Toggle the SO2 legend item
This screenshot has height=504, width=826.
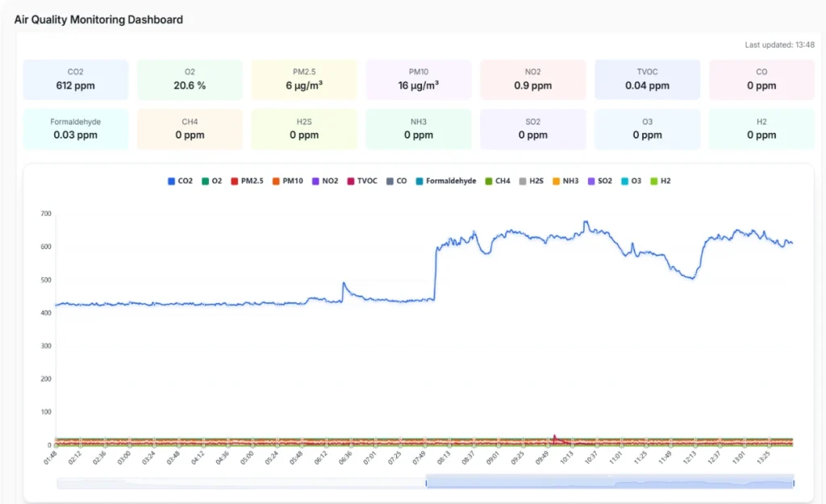[x=600, y=181]
